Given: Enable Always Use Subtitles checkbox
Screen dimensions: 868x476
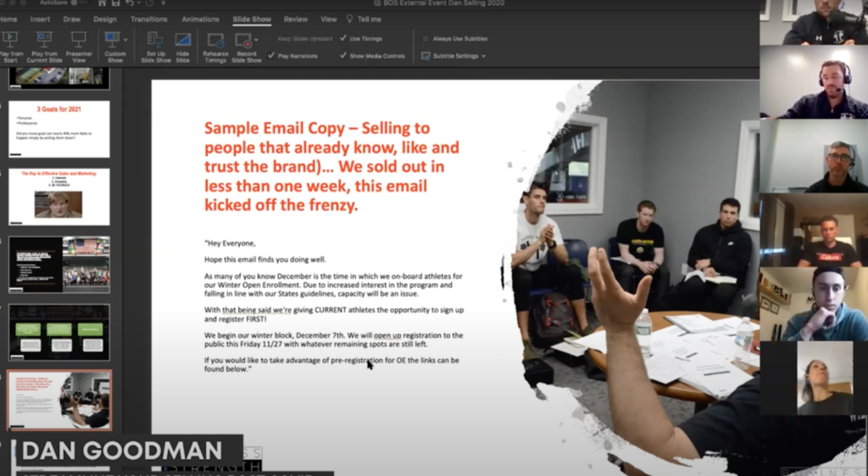Looking at the screenshot, I should (426, 39).
